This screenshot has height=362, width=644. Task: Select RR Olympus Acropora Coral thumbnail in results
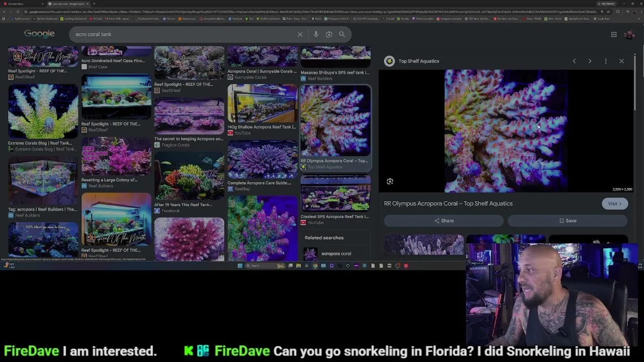pyautogui.click(x=336, y=121)
